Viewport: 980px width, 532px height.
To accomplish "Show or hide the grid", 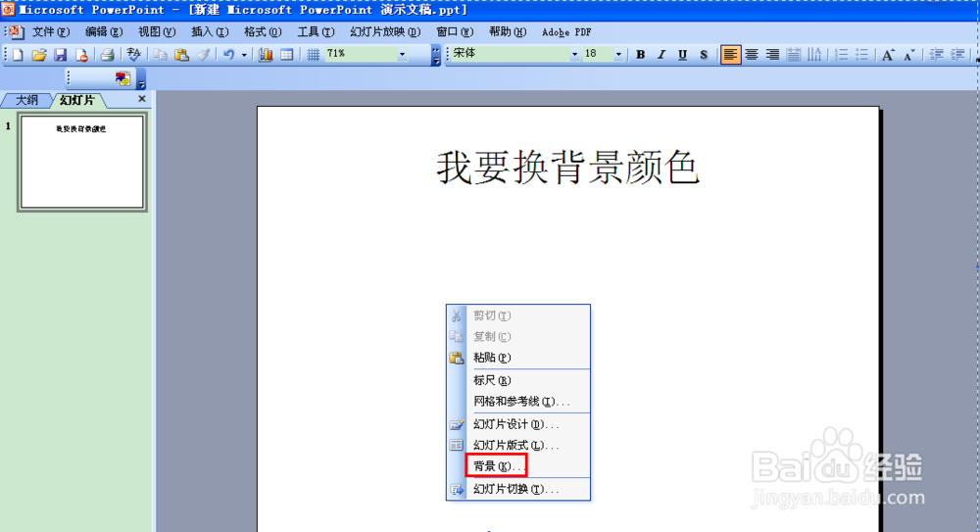I will (314, 55).
